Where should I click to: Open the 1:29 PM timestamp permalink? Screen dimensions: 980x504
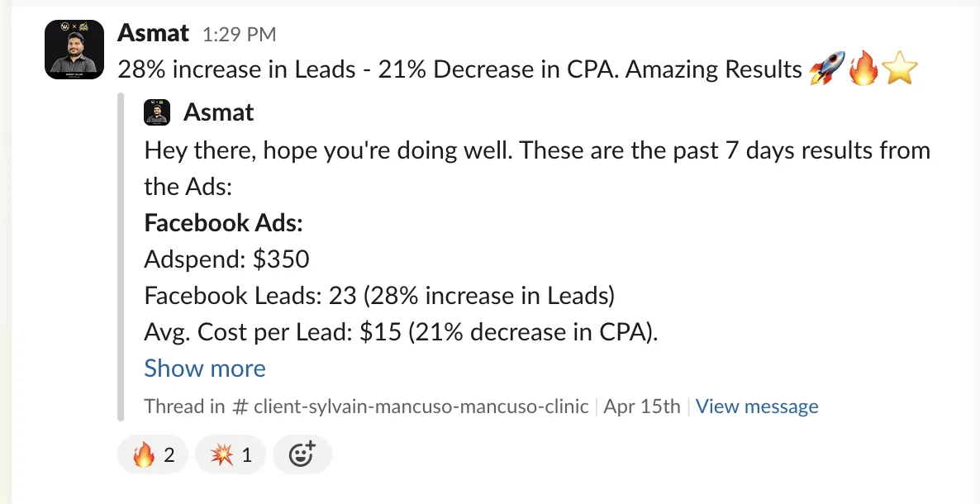239,35
